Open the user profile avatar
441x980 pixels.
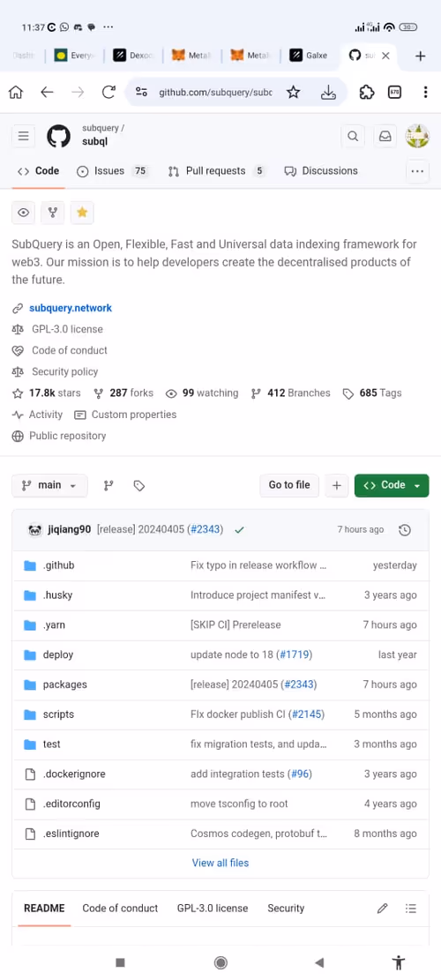tap(417, 136)
